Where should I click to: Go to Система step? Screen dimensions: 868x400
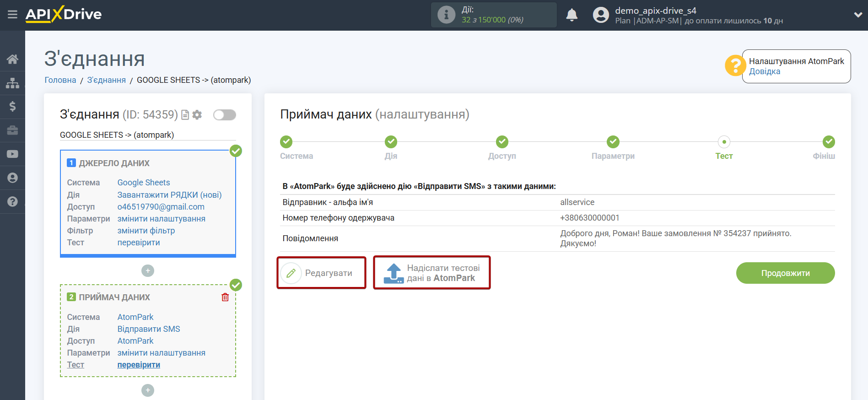(x=286, y=142)
